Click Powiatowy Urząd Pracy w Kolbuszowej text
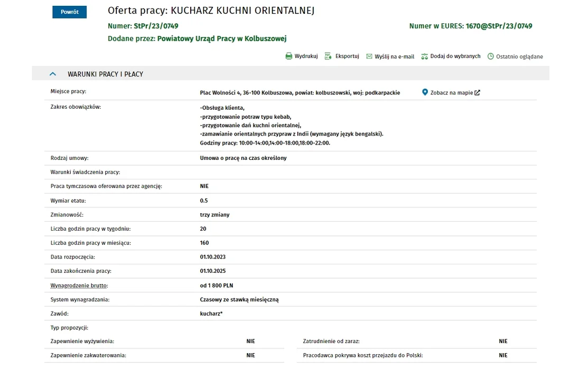588x380 pixels. tap(222, 39)
